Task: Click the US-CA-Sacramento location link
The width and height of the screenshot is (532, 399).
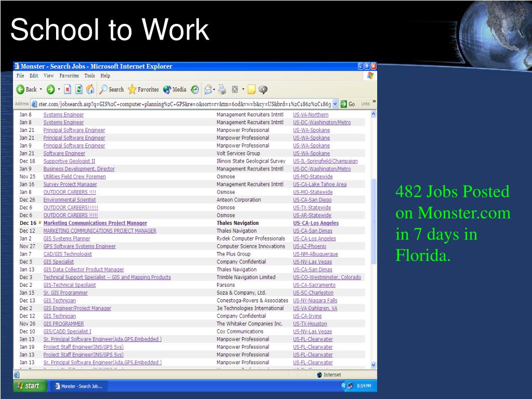Action: point(314,285)
